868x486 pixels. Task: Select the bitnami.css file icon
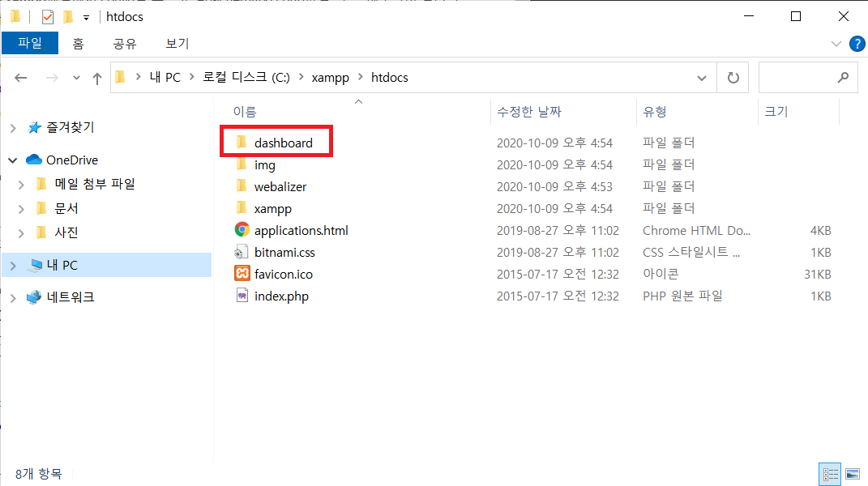tap(242, 253)
